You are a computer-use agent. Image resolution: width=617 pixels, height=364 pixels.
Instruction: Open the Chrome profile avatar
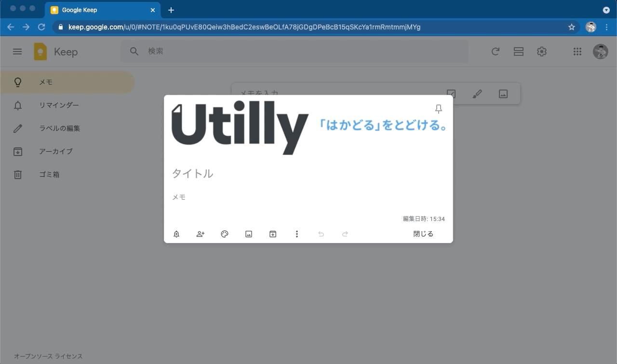591,27
